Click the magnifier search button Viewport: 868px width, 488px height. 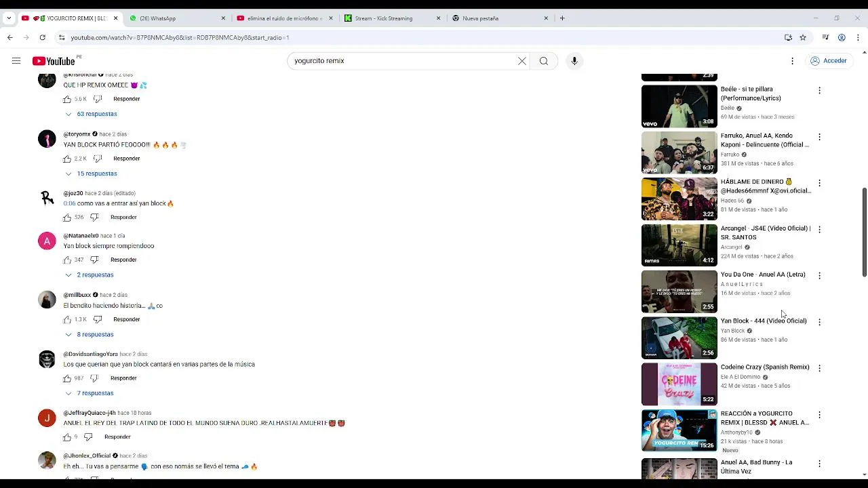544,61
